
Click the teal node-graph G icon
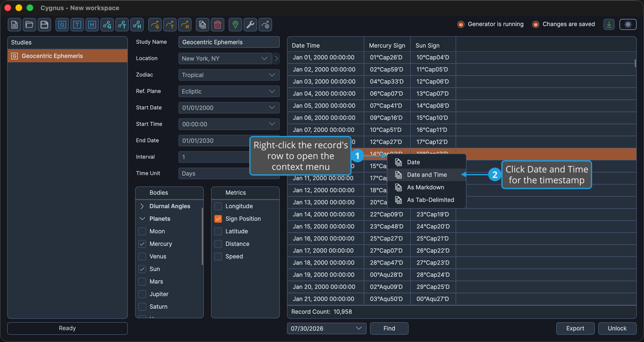pos(107,25)
